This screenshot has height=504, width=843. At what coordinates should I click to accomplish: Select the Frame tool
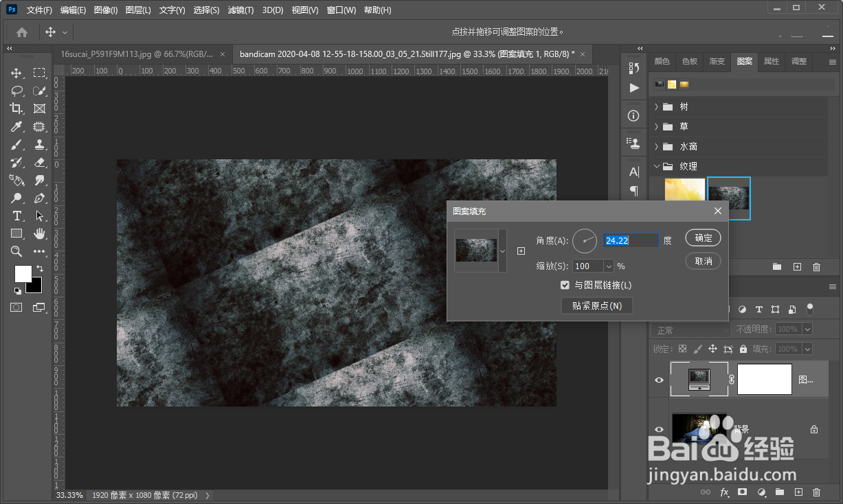click(x=40, y=108)
